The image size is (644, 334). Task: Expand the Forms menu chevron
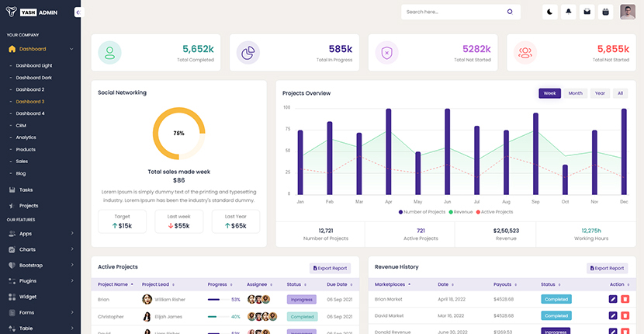pos(72,312)
